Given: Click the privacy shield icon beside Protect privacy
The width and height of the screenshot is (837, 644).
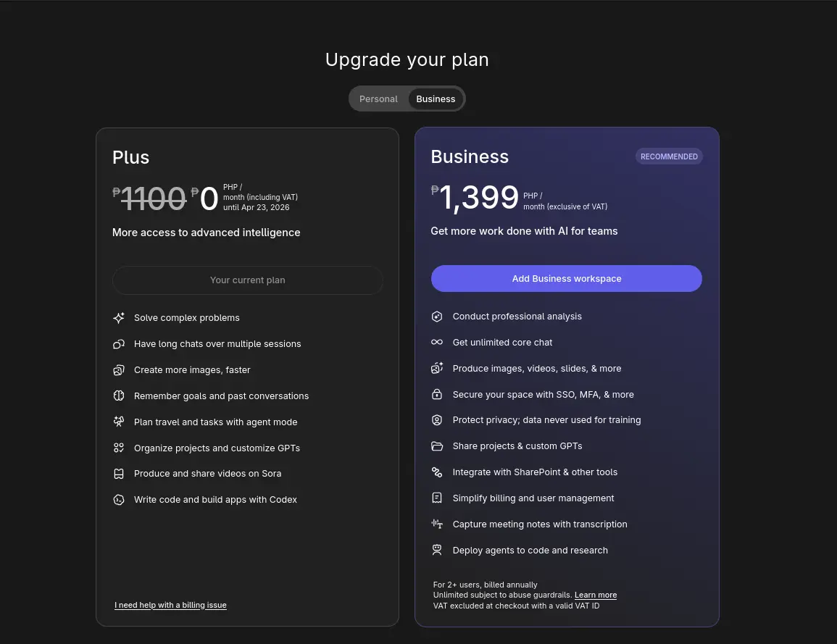Looking at the screenshot, I should coord(437,420).
